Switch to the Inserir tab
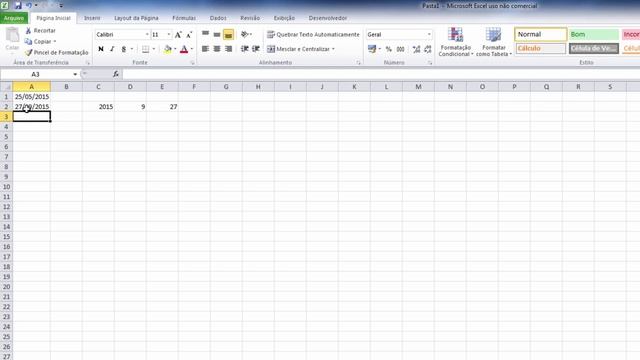 click(x=92, y=18)
